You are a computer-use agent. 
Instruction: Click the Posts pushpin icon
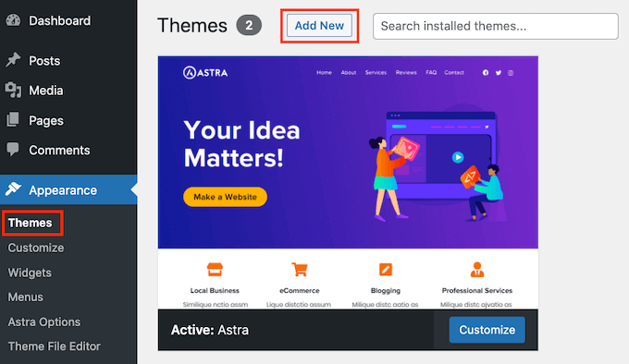[x=13, y=60]
